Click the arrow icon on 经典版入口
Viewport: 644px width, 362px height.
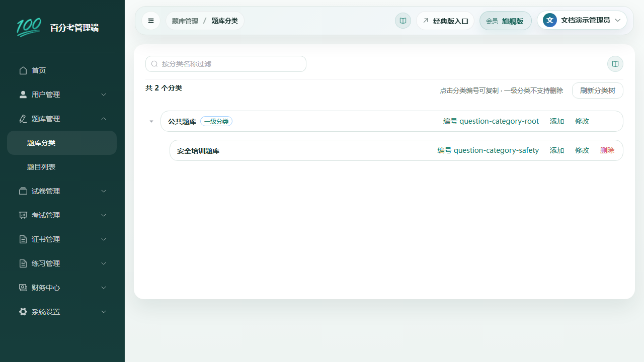coord(426,21)
